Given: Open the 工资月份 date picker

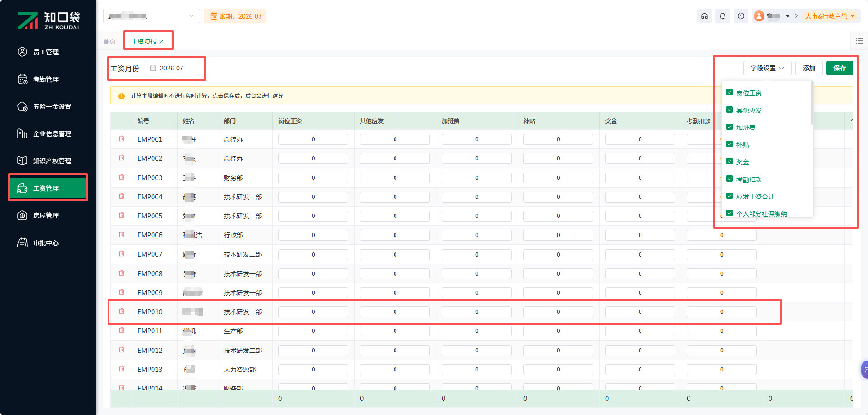Looking at the screenshot, I should [x=172, y=68].
